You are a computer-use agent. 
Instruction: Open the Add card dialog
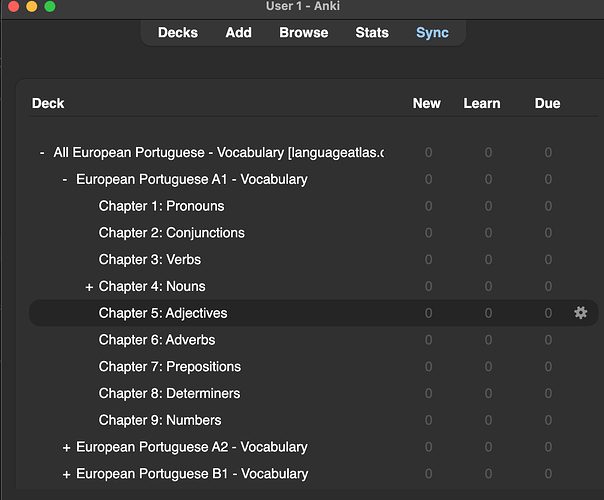[238, 33]
